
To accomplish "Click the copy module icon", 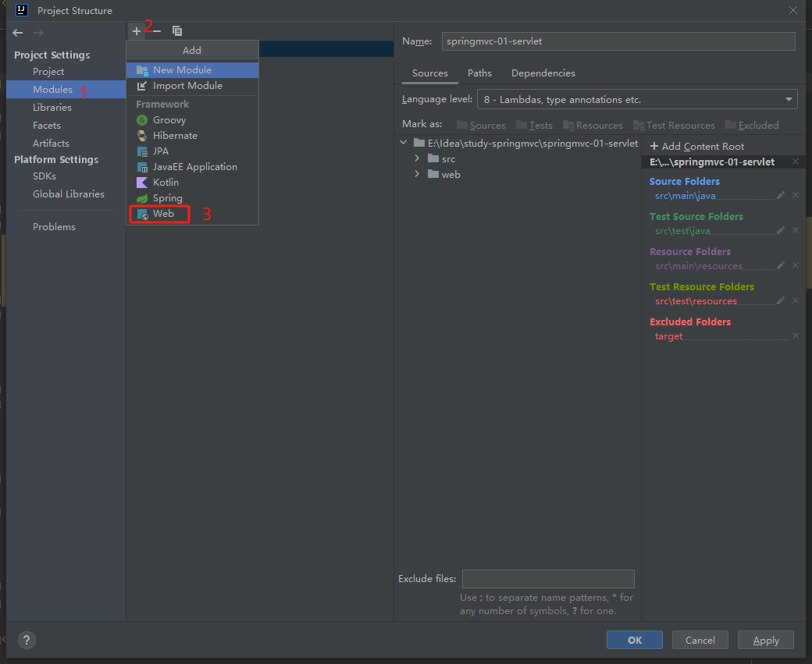I will 177,30.
